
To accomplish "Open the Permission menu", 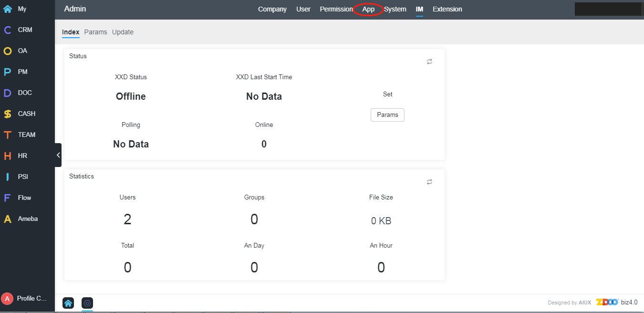I will pyautogui.click(x=336, y=9).
